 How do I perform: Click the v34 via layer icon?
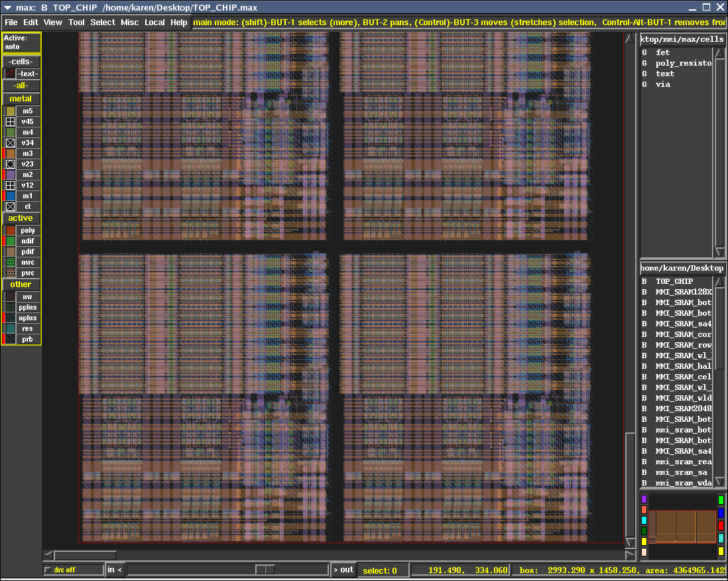coord(10,143)
